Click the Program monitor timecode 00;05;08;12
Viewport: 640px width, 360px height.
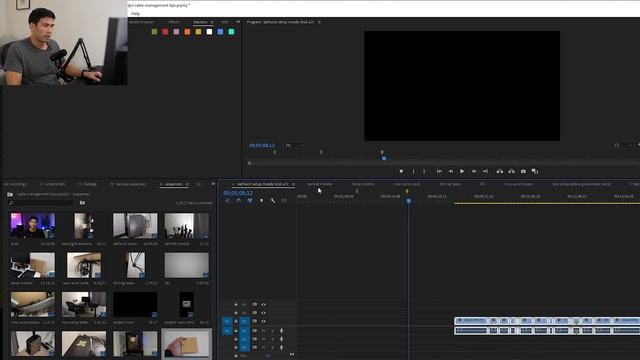(x=262, y=145)
